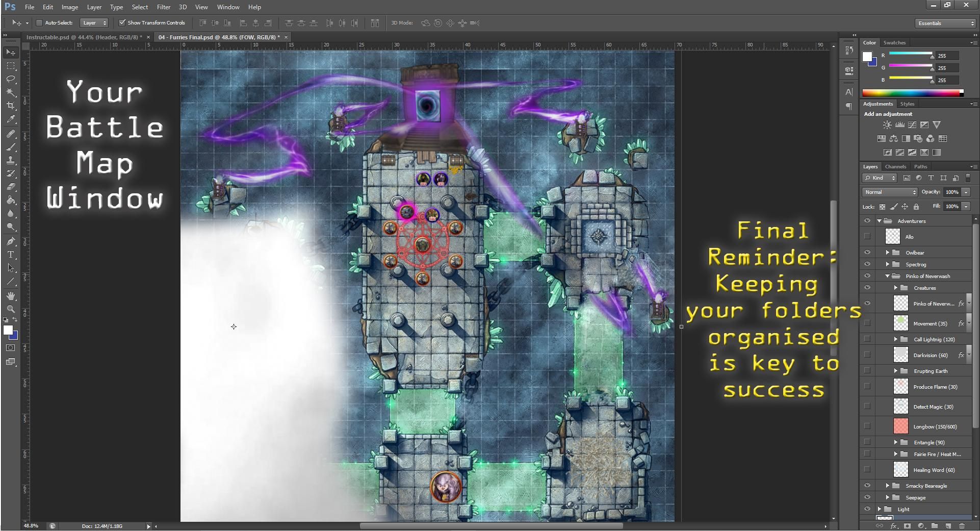
Task: Open the Curves adjustment
Action: point(912,124)
